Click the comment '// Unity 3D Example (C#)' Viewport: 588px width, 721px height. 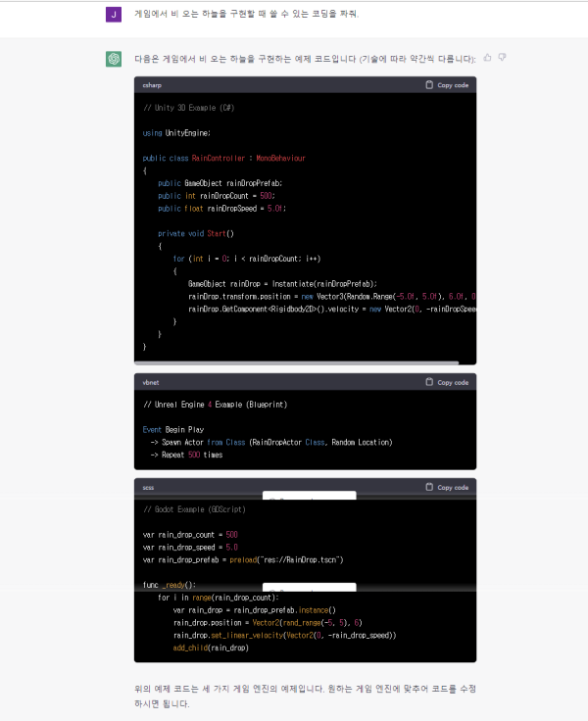pos(188,108)
